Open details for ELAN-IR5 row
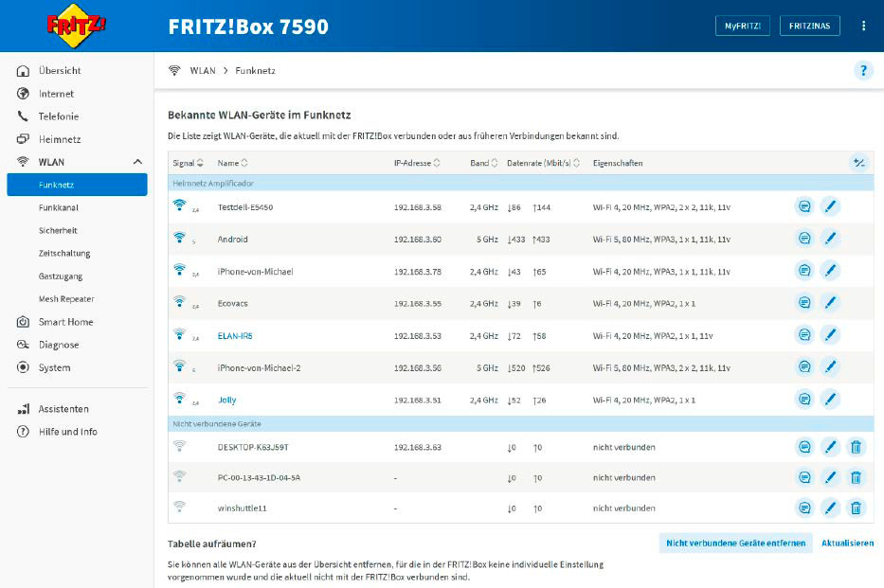This screenshot has width=884, height=588. coord(804,335)
